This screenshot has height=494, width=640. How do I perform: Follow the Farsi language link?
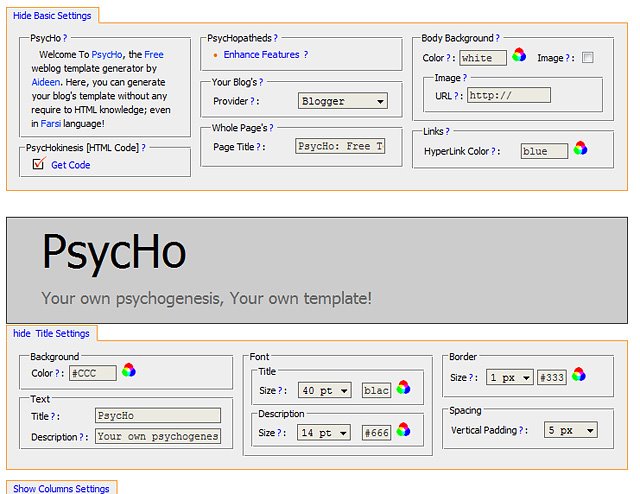pos(51,123)
